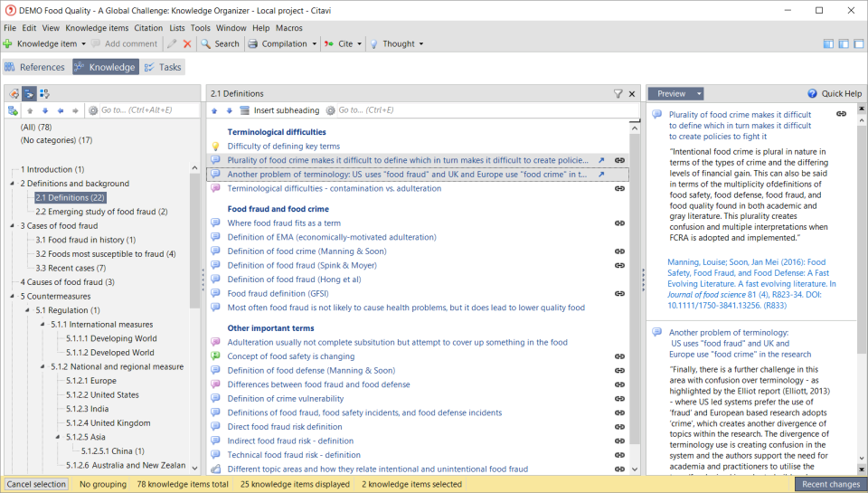The width and height of the screenshot is (868, 493).
Task: Click link icon on Terminological difficulties contamination row
Action: click(x=619, y=188)
